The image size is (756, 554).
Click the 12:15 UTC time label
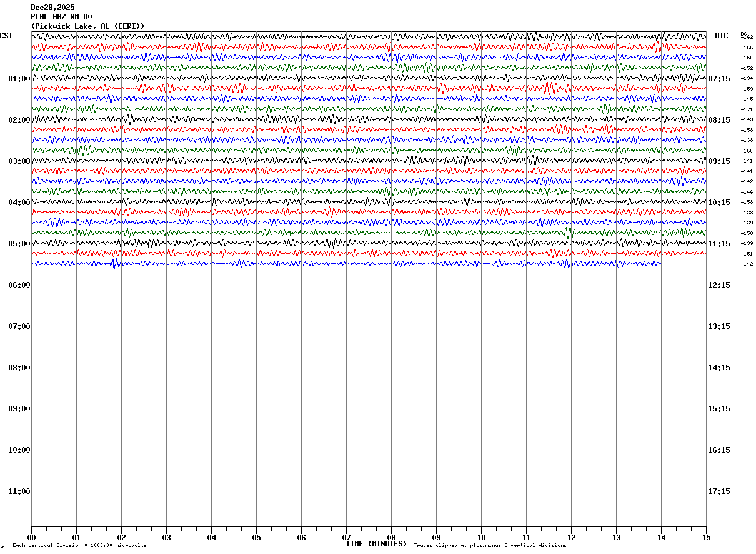point(719,285)
